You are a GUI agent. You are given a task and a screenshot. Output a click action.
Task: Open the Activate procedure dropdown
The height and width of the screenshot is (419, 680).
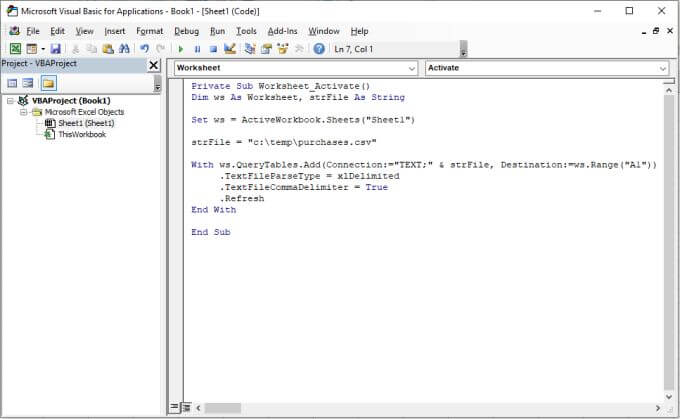pos(662,68)
